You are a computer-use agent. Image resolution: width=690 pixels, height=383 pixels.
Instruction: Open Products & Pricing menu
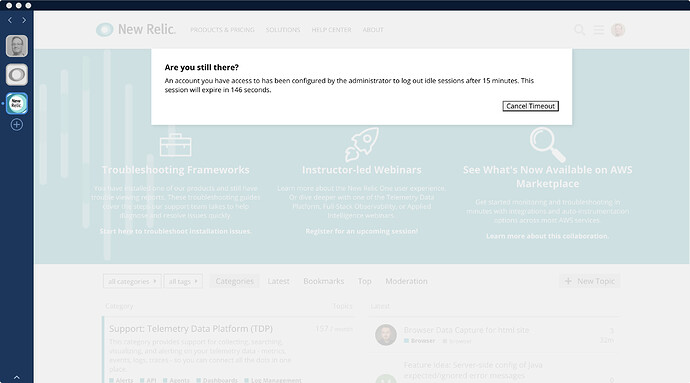coord(222,29)
